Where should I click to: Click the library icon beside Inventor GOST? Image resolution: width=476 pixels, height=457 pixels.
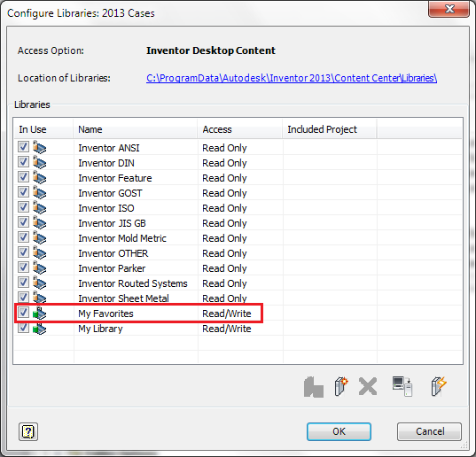click(x=40, y=192)
